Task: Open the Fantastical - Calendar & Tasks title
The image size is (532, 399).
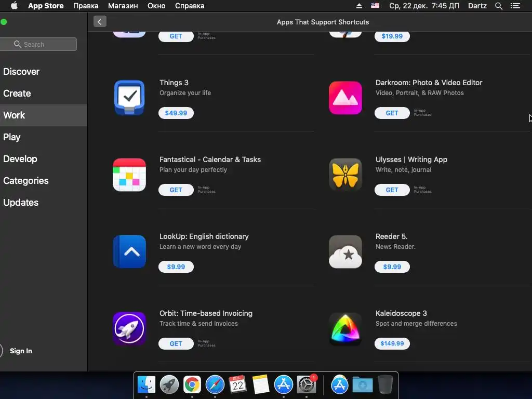Action: pyautogui.click(x=210, y=159)
